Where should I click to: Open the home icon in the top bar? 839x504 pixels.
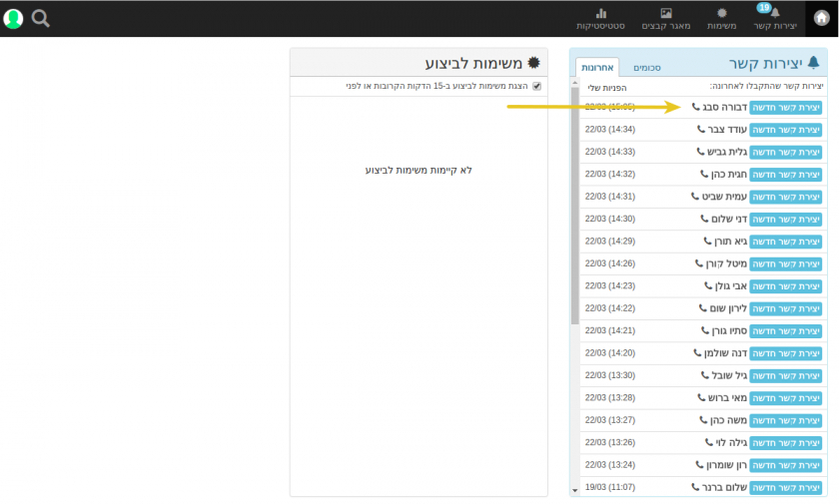point(821,18)
